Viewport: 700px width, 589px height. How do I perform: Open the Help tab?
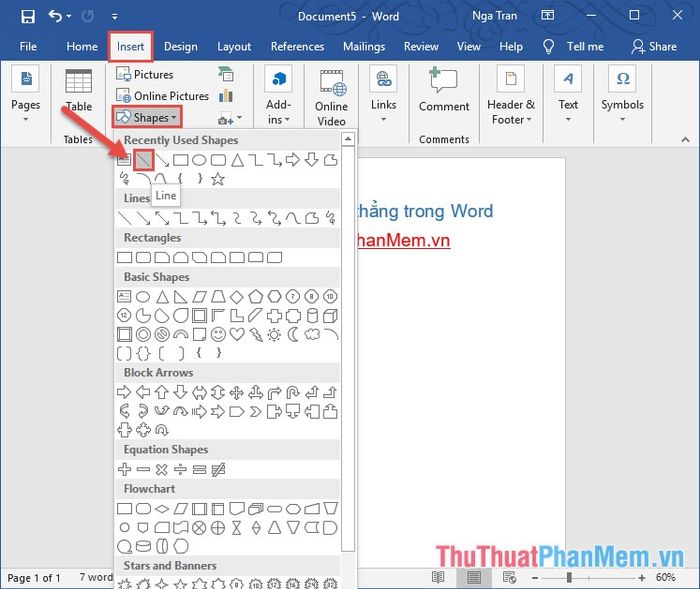(511, 46)
